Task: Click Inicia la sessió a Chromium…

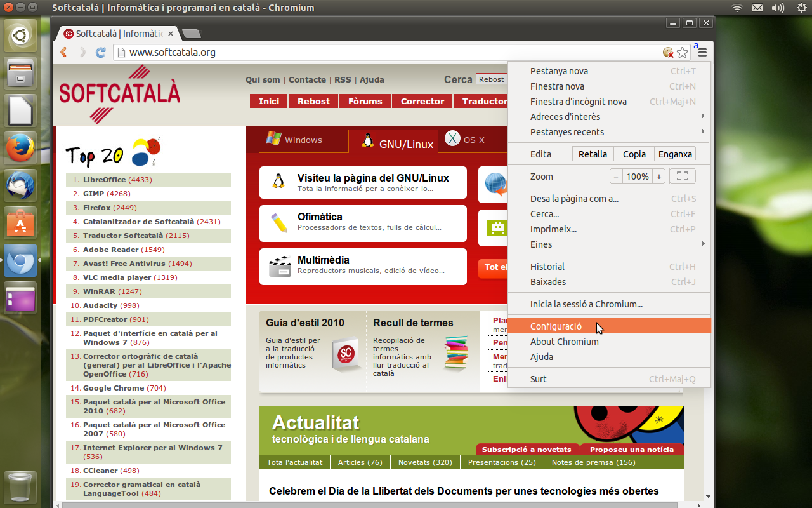Action: point(610,304)
